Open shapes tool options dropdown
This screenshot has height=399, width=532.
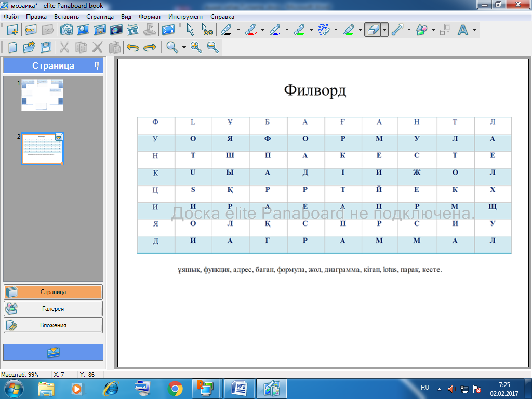[433, 30]
